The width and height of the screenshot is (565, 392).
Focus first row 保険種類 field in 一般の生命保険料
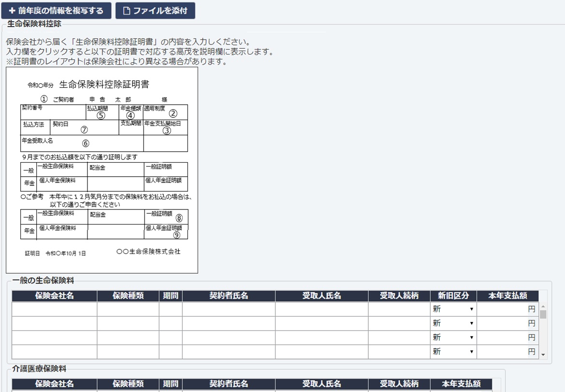[128, 309]
